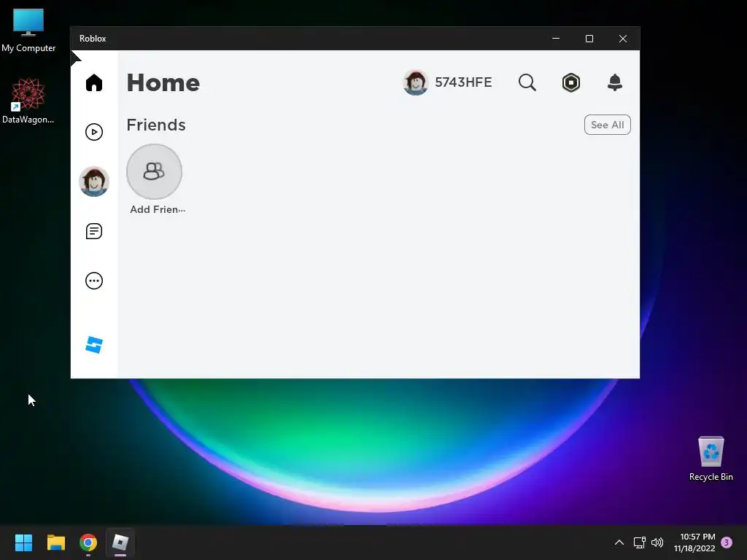Open the notification count badge in taskbar
747x560 pixels.
[x=727, y=542]
